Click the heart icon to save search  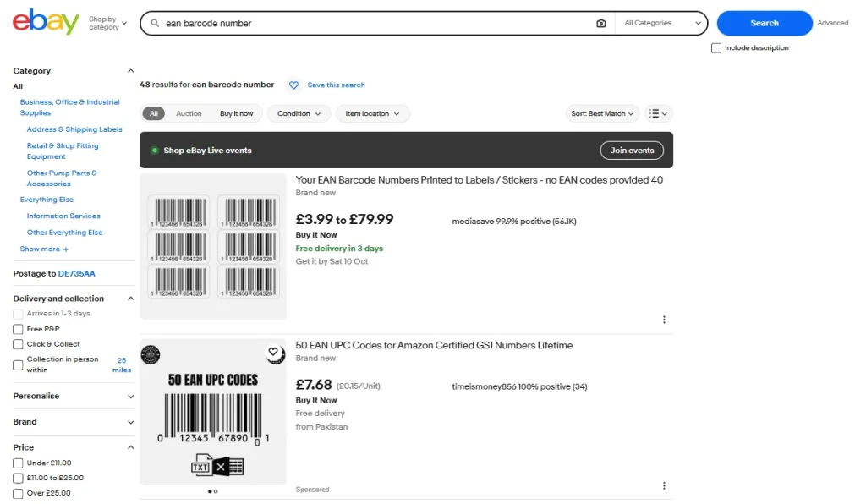293,85
